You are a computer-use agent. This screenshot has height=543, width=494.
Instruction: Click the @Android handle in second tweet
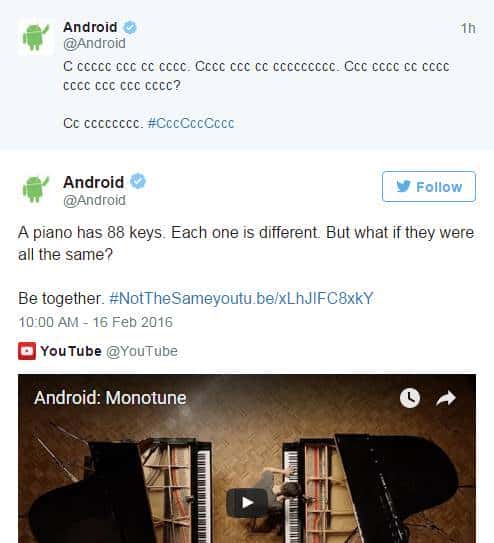(94, 200)
